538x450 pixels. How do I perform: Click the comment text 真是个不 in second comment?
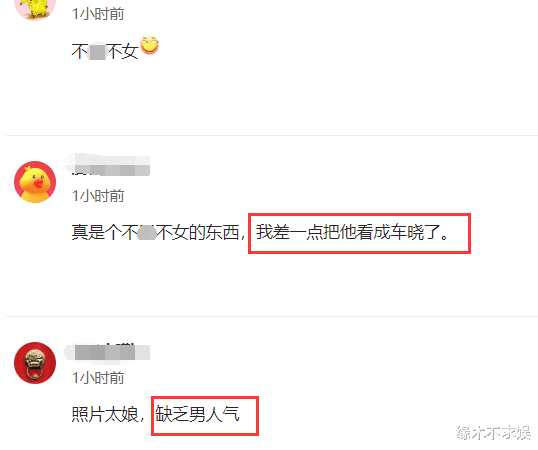pos(104,233)
